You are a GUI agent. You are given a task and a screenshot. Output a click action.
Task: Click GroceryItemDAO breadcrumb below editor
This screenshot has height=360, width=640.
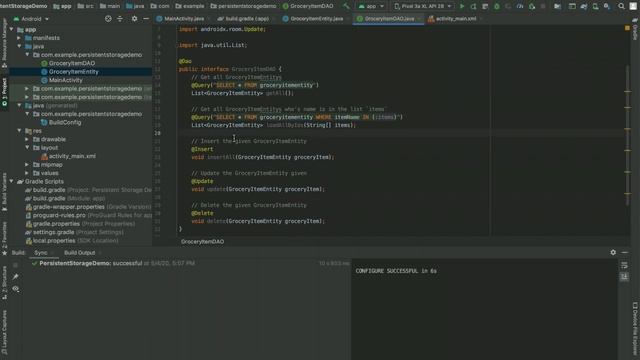202,242
